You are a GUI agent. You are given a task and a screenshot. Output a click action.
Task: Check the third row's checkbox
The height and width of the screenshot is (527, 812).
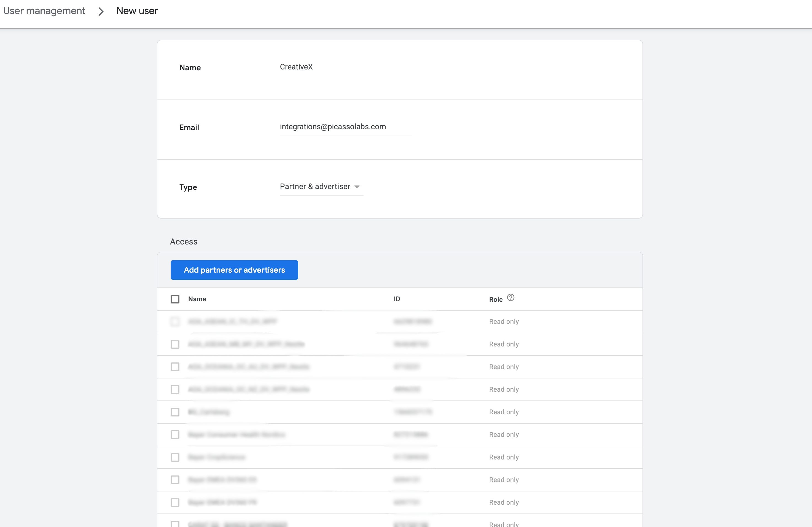point(175,367)
